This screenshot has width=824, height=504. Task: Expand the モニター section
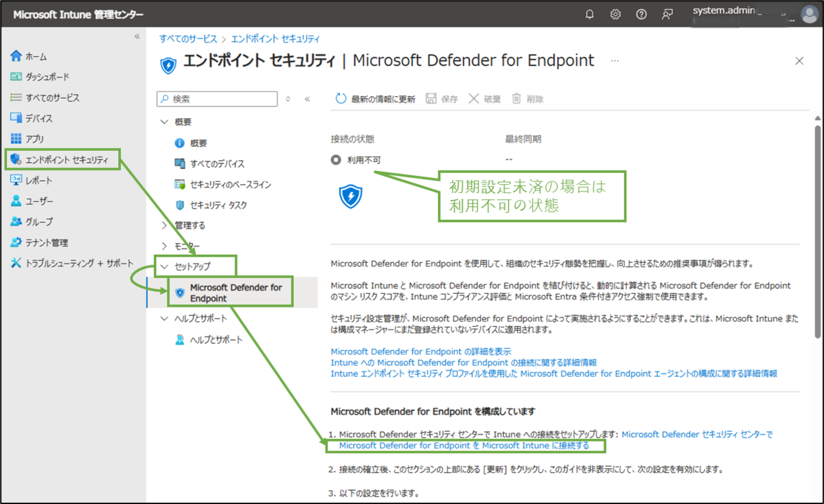tap(181, 246)
